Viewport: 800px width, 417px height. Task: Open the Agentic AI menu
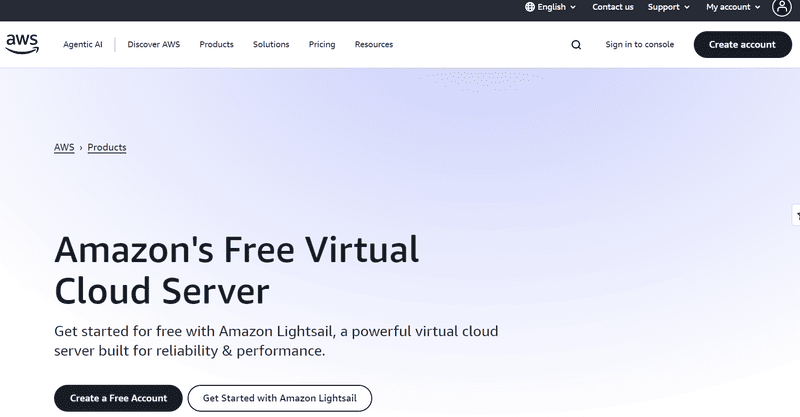tap(83, 44)
